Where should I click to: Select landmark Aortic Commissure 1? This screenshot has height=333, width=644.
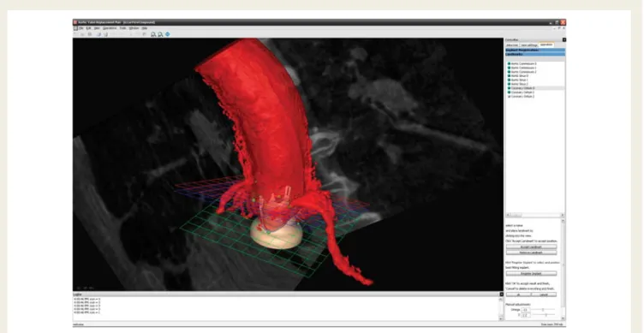pos(523,68)
